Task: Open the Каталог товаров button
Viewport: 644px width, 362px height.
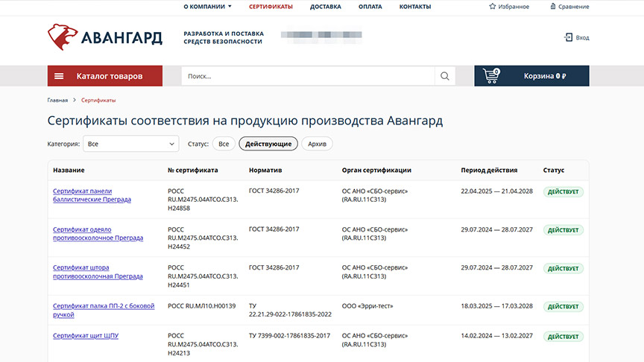Action: tap(105, 76)
